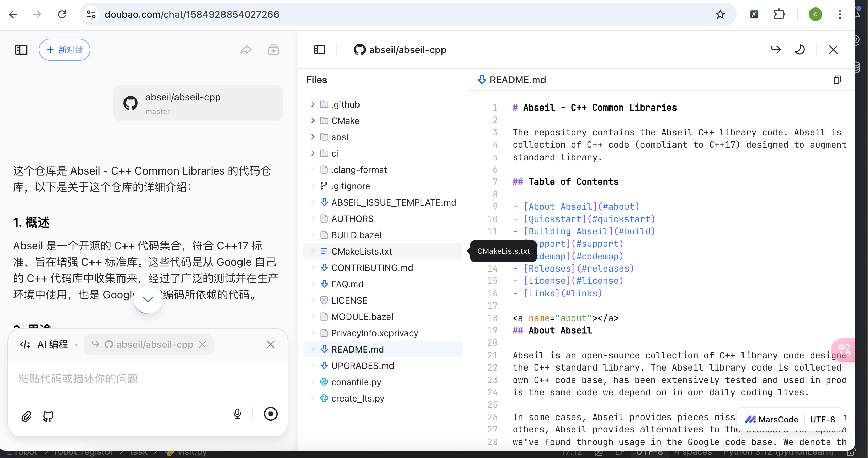Close the repository viewer panel
Screen dimensions: 868x458
coord(833,50)
